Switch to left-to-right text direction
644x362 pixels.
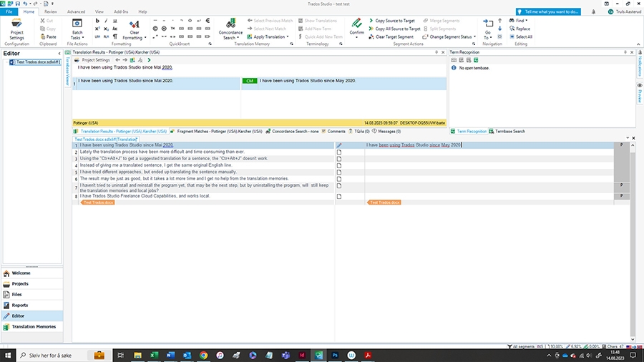(97, 36)
